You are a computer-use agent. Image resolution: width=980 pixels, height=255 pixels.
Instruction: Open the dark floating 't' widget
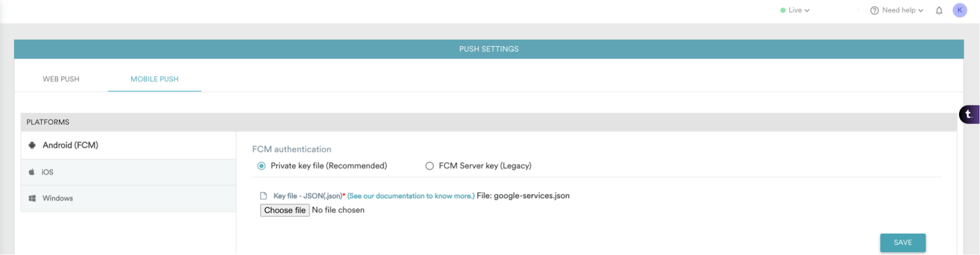click(x=968, y=114)
